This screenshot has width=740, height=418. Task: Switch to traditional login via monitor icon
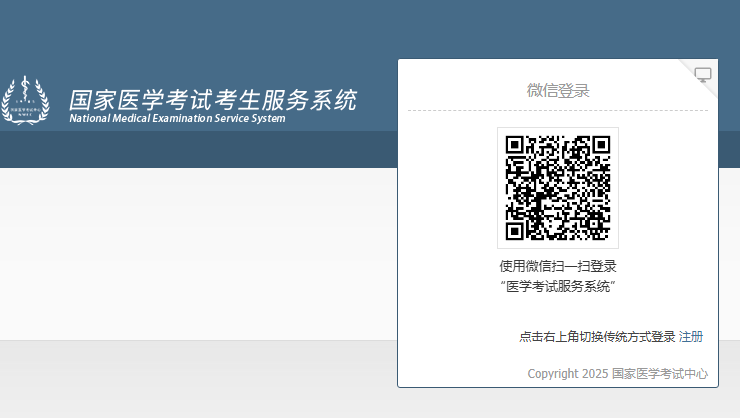pyautogui.click(x=703, y=75)
